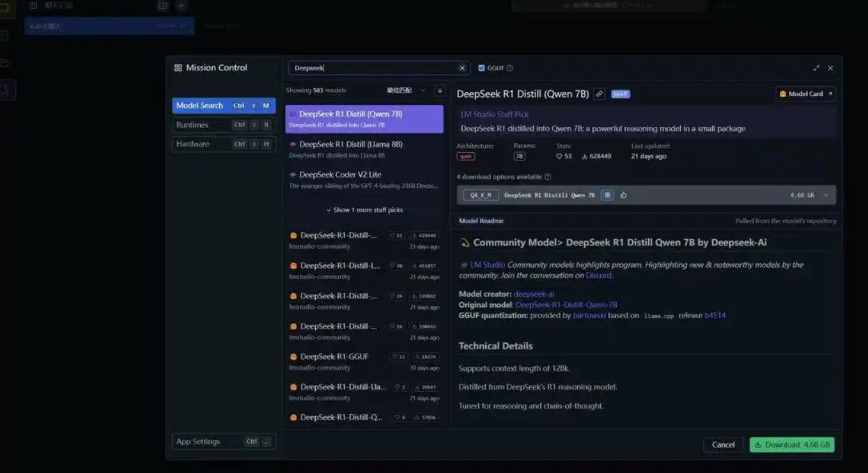The image size is (868, 473).
Task: Clear the Deepseek search field text
Action: click(x=462, y=68)
